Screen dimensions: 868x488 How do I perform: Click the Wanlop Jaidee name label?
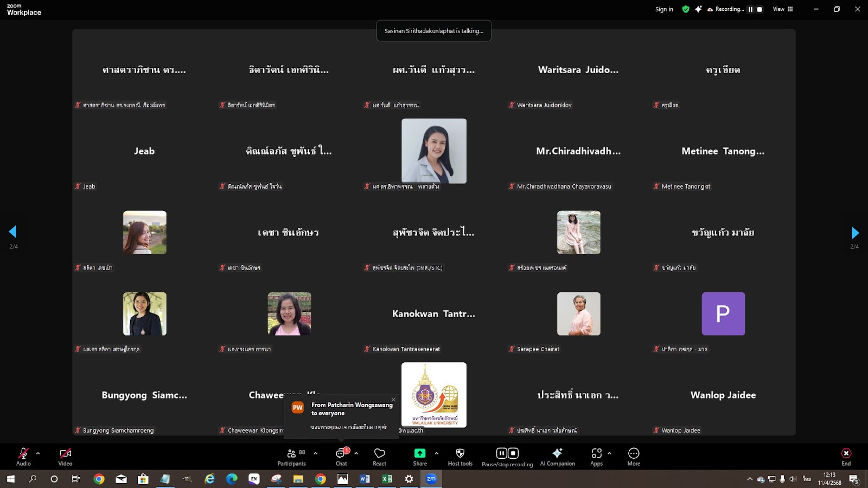681,431
